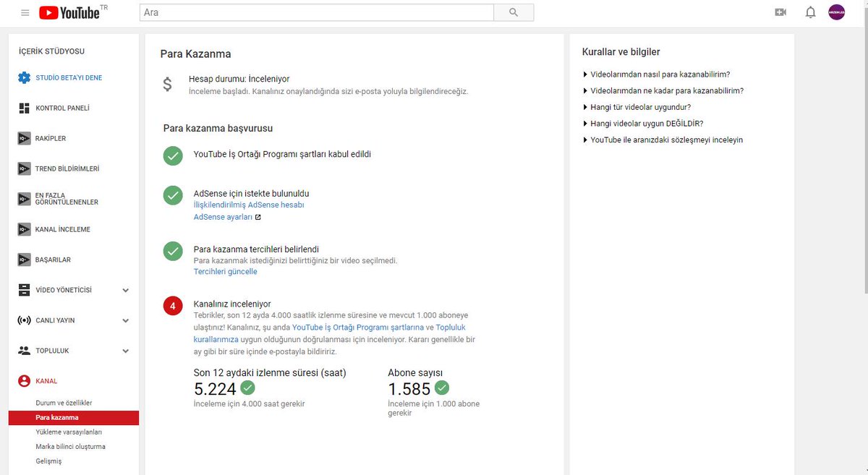Click the Trend Bildirimleri sidebar icon
The image size is (868, 475).
pos(24,168)
